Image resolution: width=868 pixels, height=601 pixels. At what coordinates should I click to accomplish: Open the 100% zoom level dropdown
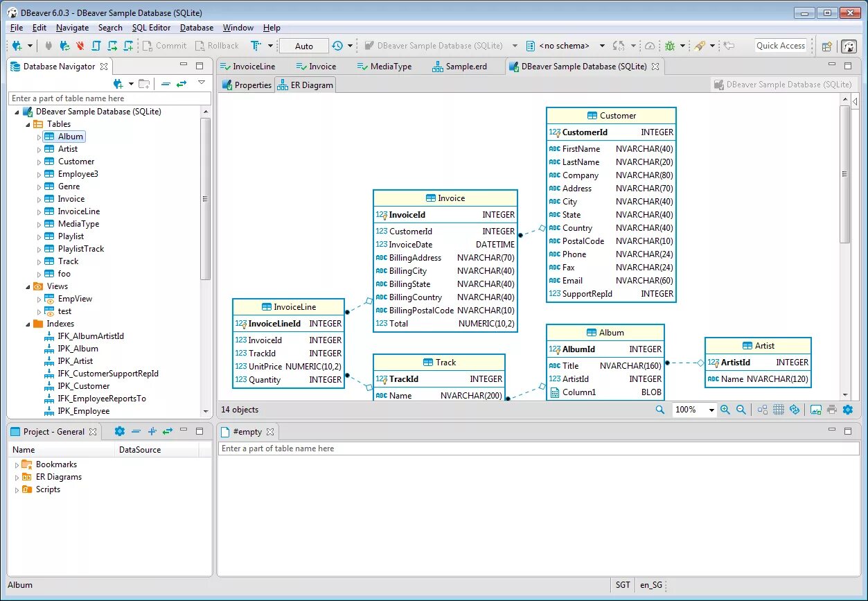(x=711, y=410)
